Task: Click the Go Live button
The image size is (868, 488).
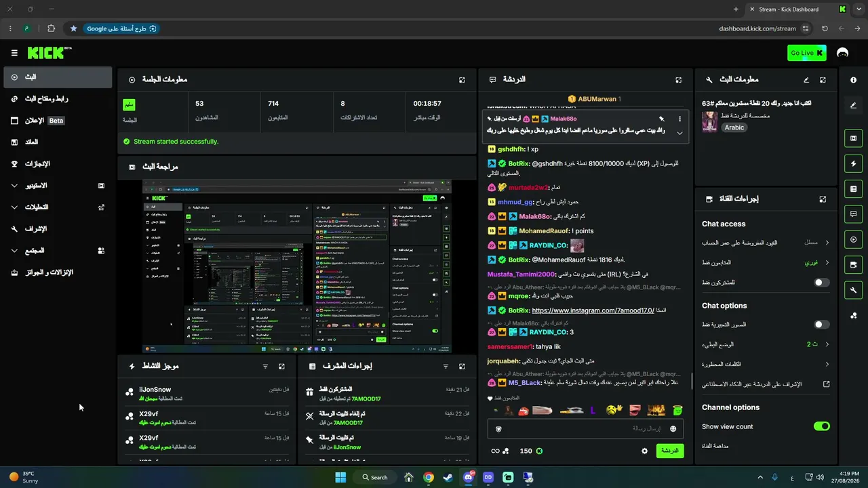Action: (807, 53)
